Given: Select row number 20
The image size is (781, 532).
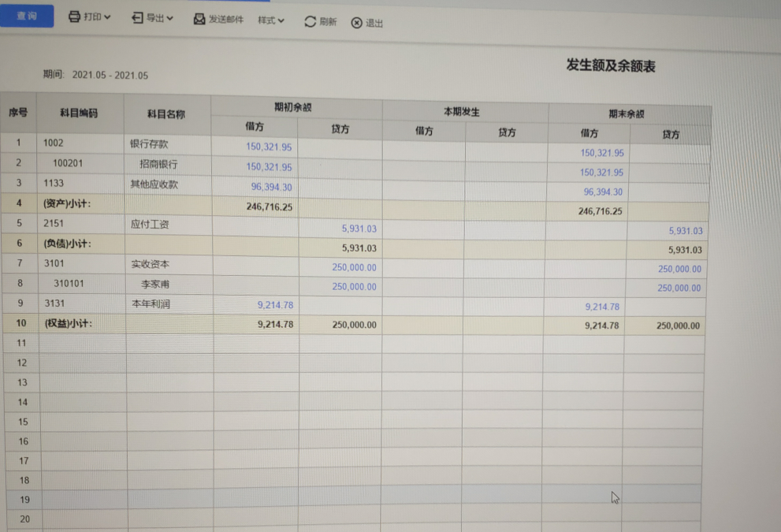Looking at the screenshot, I should pos(25,519).
